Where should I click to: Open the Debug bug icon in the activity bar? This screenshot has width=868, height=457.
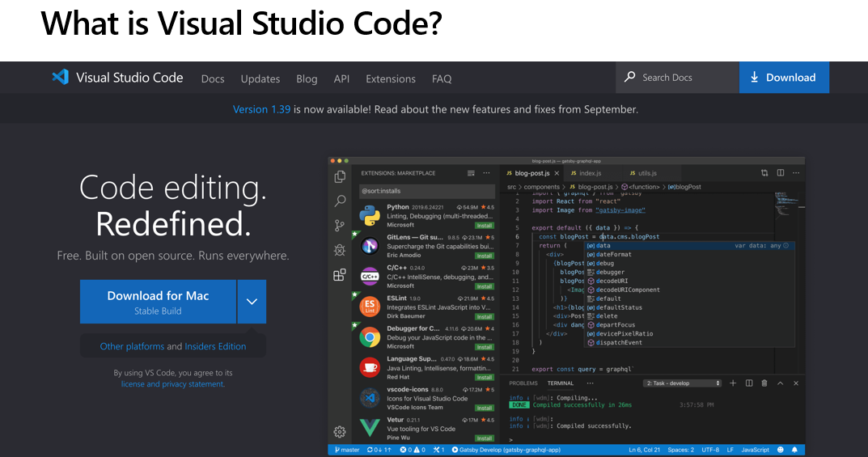pos(340,250)
